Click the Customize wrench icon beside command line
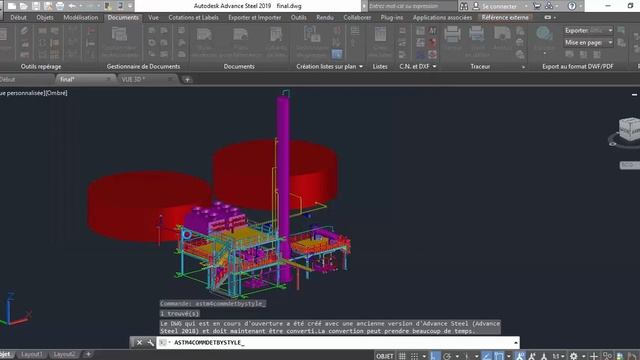The image size is (640, 360). (151, 342)
